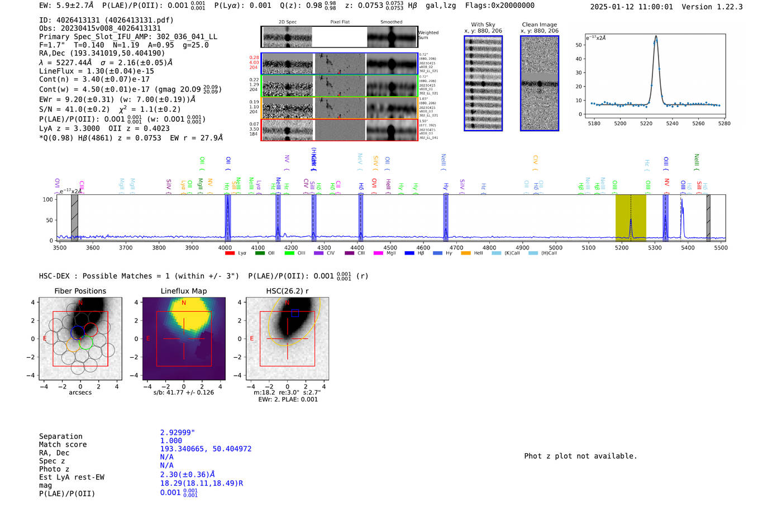The width and height of the screenshot is (782, 532).
Task: Click the Version 1.22.3 label
Action: coord(712,7)
